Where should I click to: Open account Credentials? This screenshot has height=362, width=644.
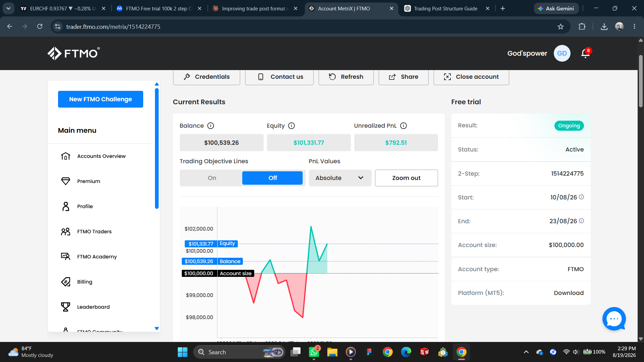tap(207, 77)
